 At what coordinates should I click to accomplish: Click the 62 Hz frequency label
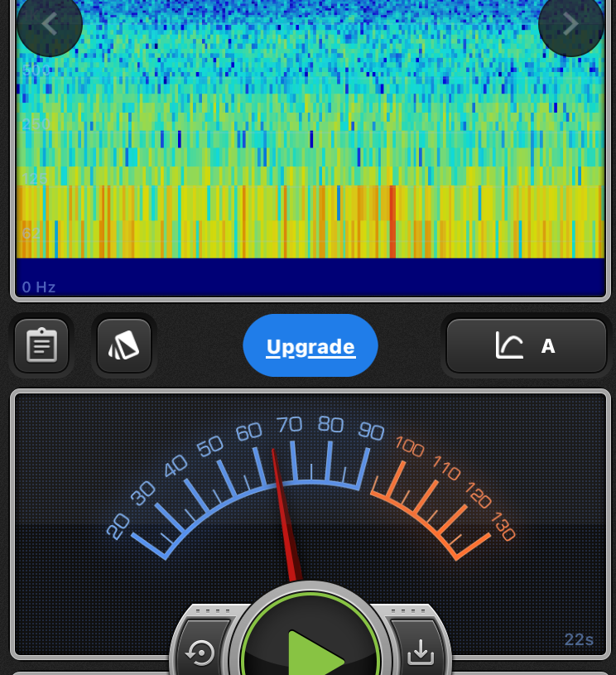point(31,234)
